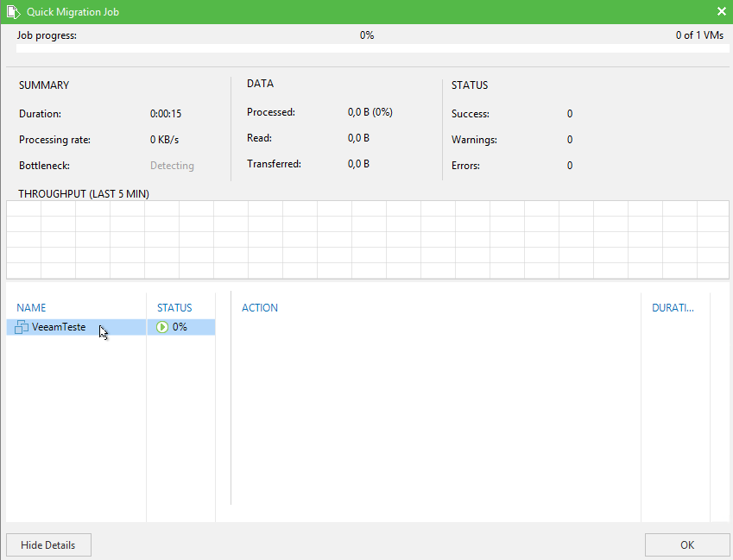
Task: Click the Quick Migration Job title icon
Action: click(14, 12)
